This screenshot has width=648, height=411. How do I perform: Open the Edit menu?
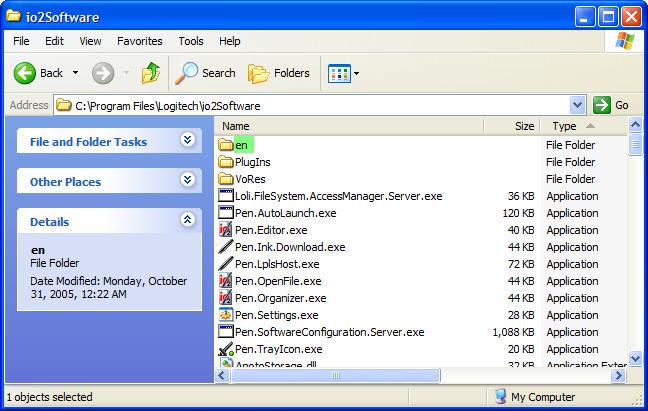click(54, 41)
